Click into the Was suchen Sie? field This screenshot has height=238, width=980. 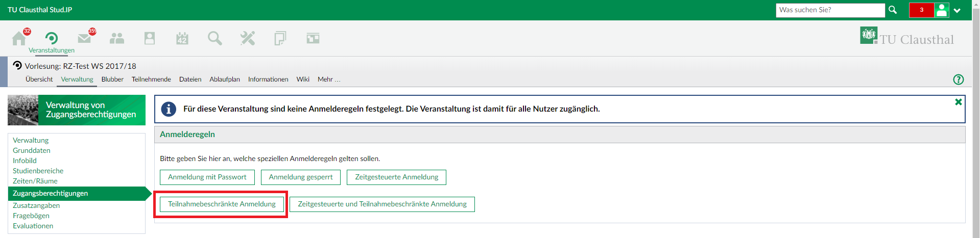point(829,10)
